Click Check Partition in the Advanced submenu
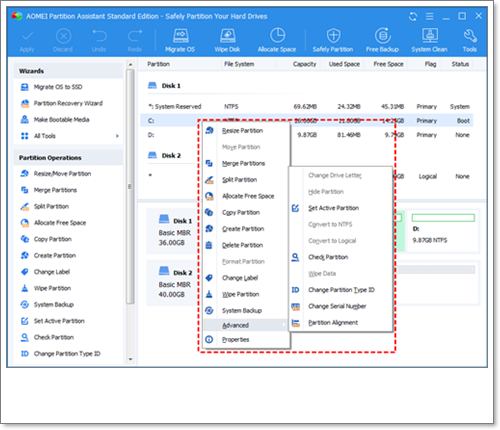Screen dimensions: 500x430 (340, 257)
